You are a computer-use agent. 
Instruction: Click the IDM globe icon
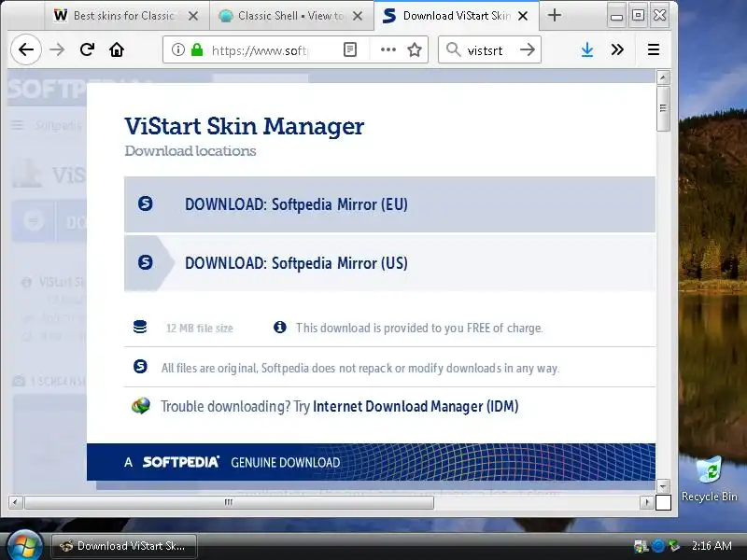pos(141,406)
